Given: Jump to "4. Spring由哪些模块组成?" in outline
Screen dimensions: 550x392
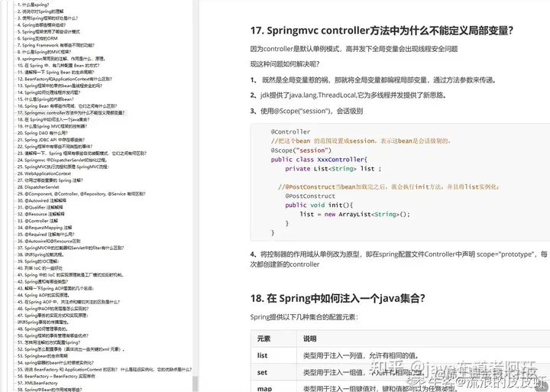Looking at the screenshot, I should pos(41,25).
